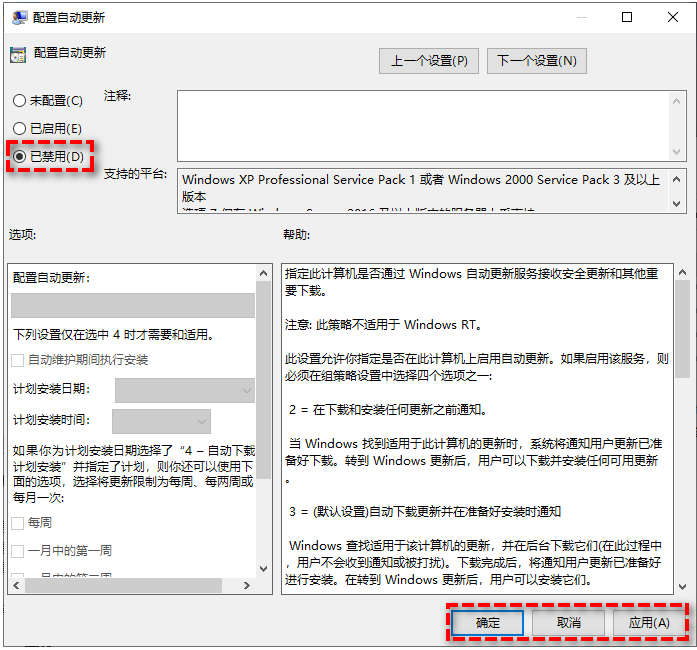
Task: Click the help line '2 = 在下载和安装任何更新之前通知。'
Action: (x=388, y=409)
